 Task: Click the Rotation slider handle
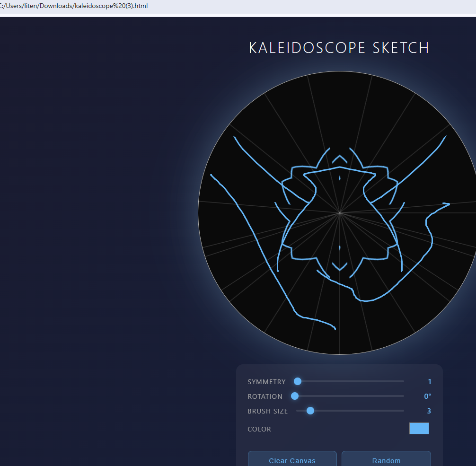click(x=295, y=396)
